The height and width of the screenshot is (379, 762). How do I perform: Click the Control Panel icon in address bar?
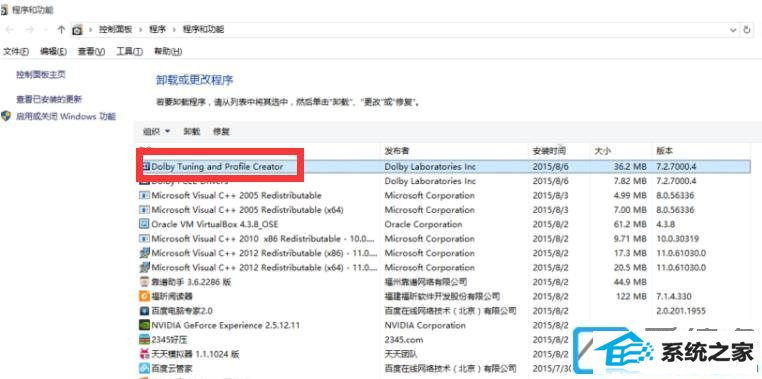(x=77, y=30)
